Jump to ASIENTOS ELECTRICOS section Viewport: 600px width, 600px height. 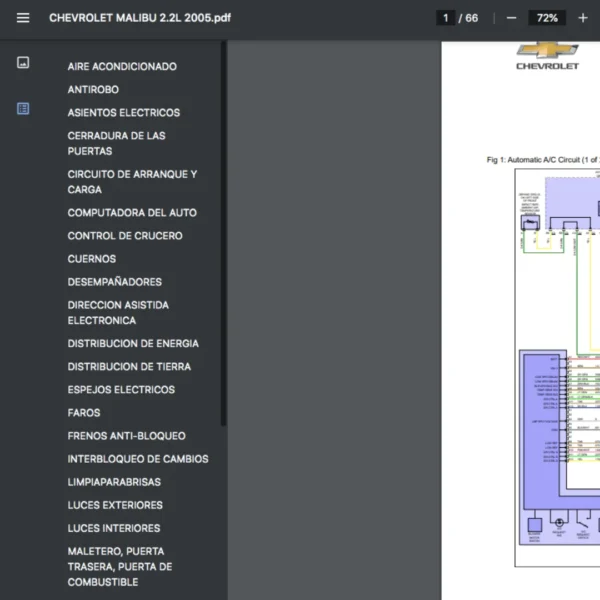(124, 113)
